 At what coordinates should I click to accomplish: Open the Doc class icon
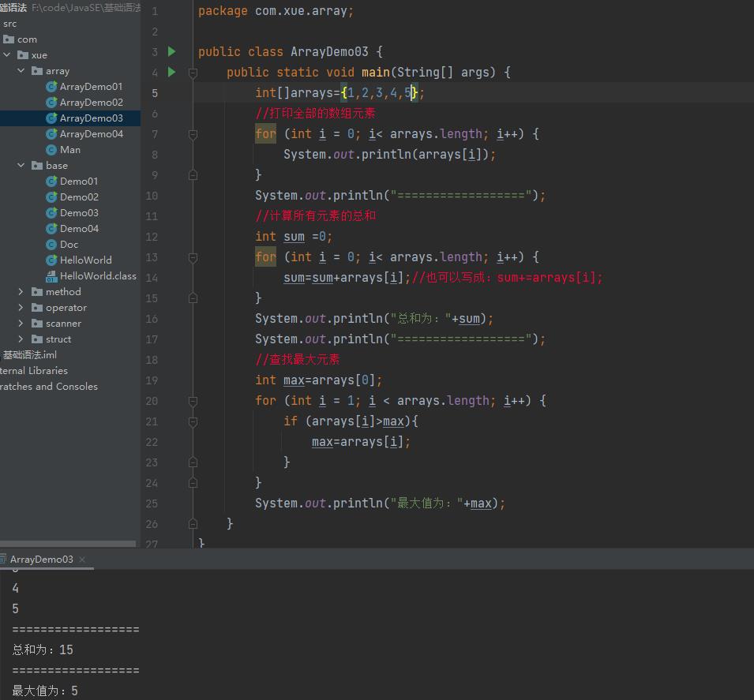(51, 245)
